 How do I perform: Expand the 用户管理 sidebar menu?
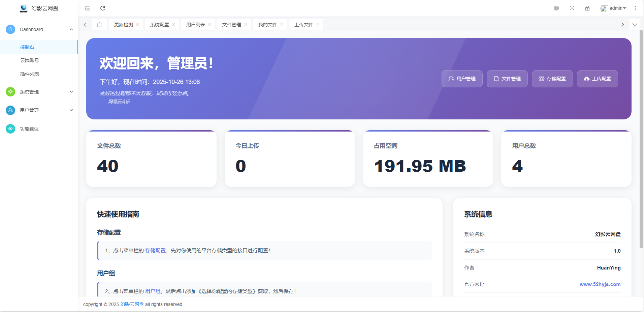pyautogui.click(x=39, y=110)
